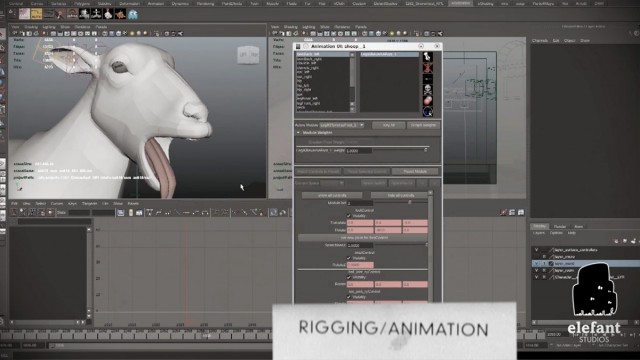Click the first pink Translate value field

tap(360, 223)
